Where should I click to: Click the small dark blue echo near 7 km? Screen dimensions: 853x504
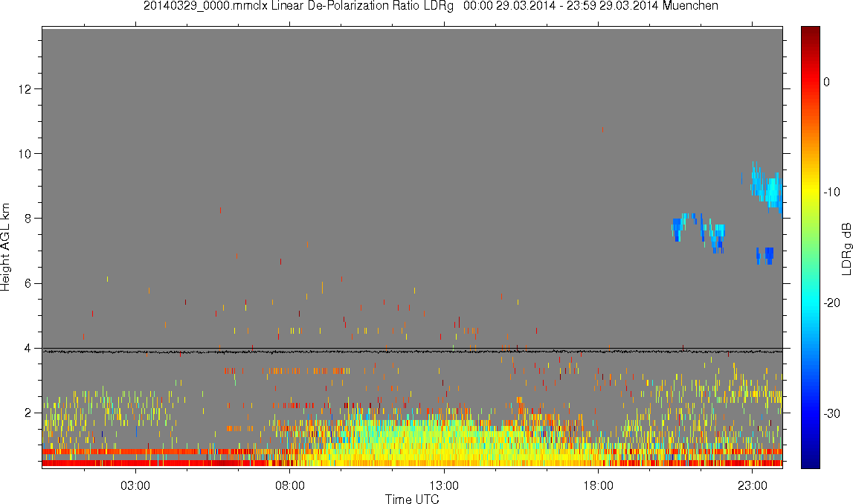tap(765, 256)
